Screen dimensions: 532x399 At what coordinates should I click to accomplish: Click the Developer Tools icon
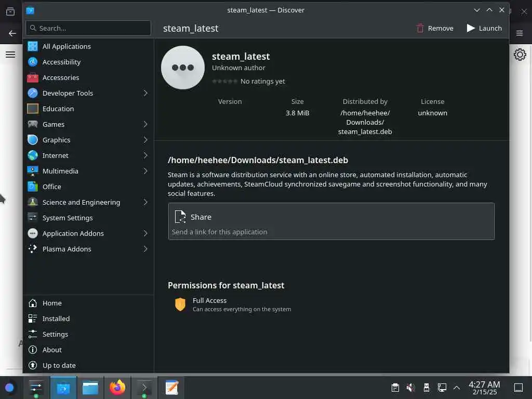click(x=33, y=93)
